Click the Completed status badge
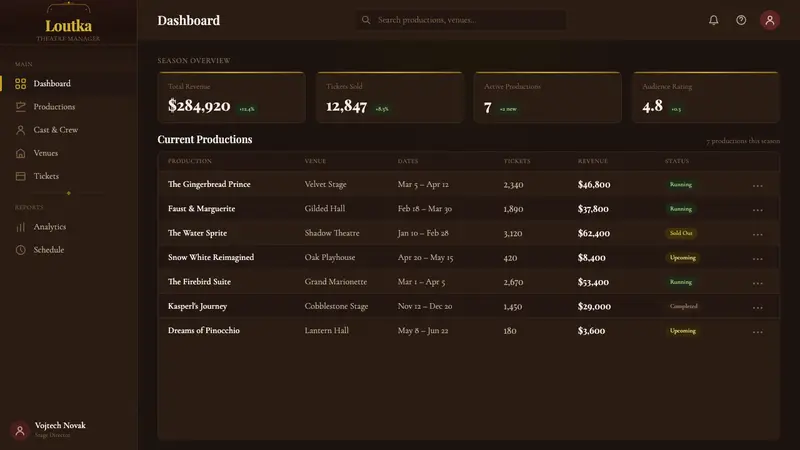Image resolution: width=800 pixels, height=450 pixels. click(x=684, y=306)
